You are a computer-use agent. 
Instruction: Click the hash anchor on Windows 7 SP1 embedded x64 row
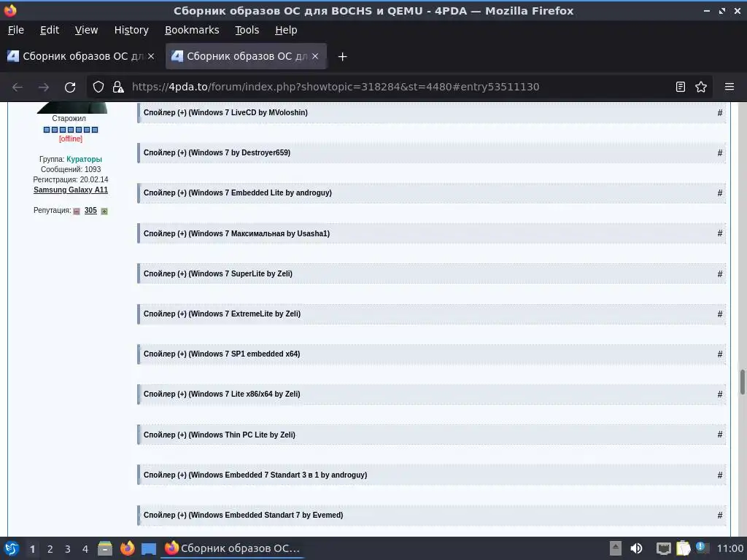tap(720, 354)
